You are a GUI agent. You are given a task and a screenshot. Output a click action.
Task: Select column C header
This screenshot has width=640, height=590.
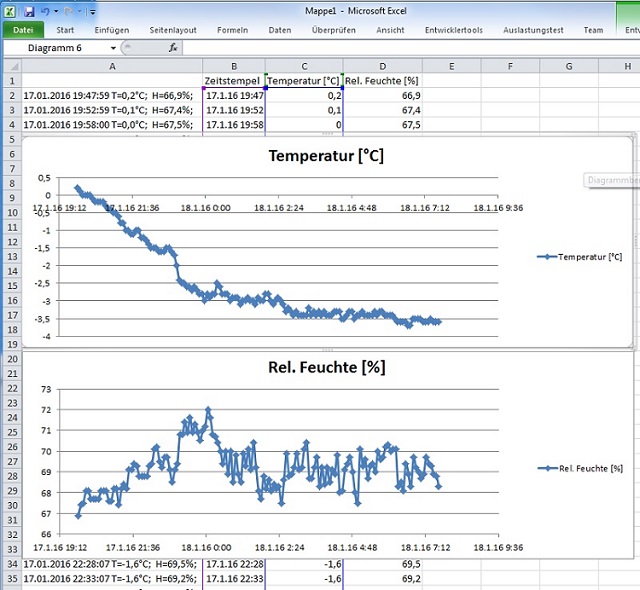303,66
